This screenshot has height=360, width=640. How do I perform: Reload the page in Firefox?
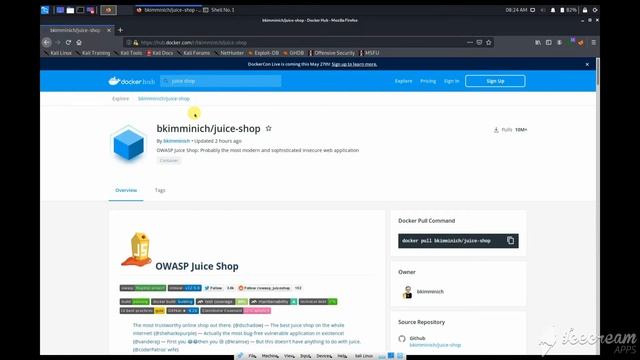pyautogui.click(x=68, y=42)
